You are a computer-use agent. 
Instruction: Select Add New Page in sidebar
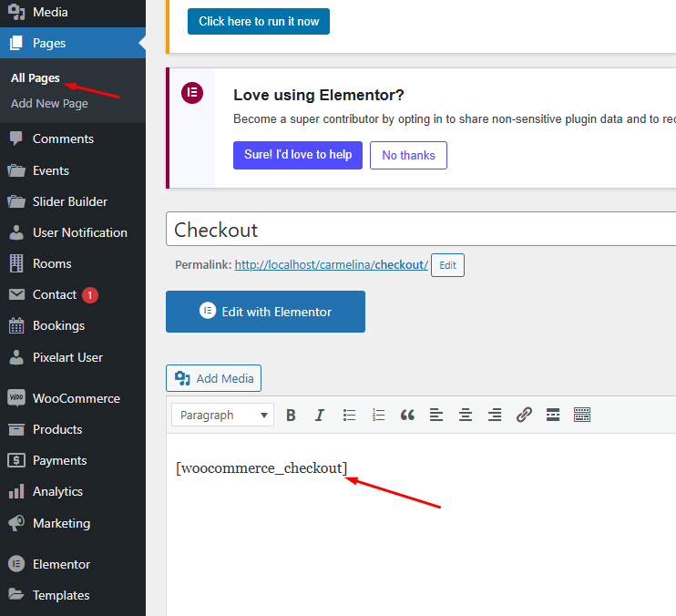coord(49,104)
